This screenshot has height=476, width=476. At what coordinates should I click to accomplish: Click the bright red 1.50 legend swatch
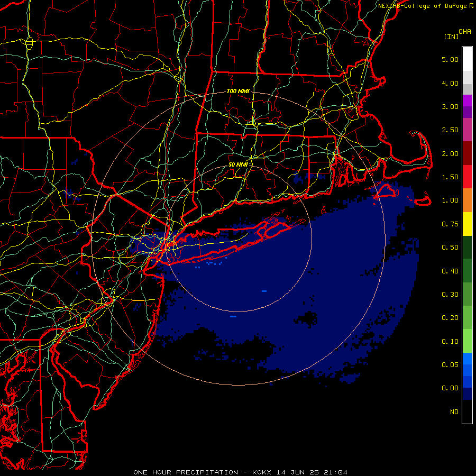(467, 177)
